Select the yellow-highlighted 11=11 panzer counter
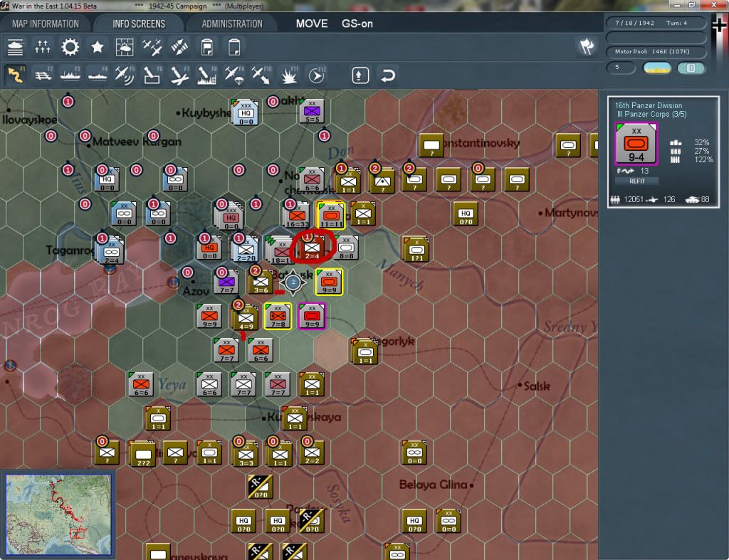Screen dimensions: 729x560 (330, 216)
